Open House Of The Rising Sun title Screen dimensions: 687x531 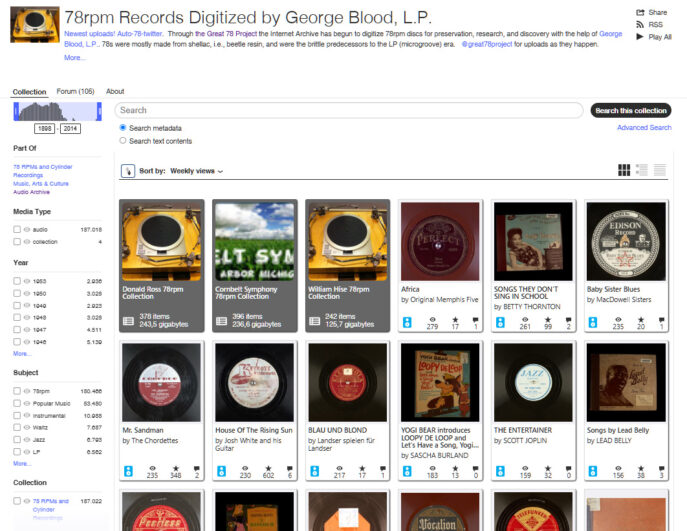point(254,430)
